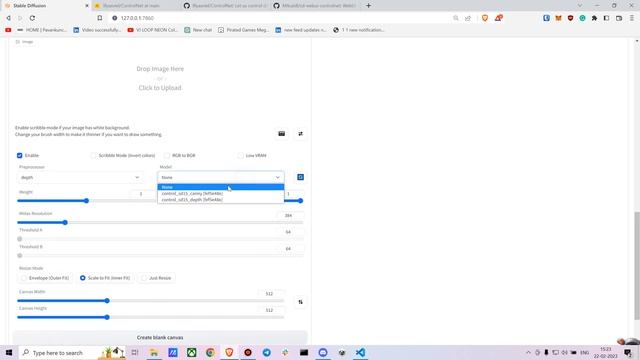Toggle the browser sidebar panel icon

point(607,18)
